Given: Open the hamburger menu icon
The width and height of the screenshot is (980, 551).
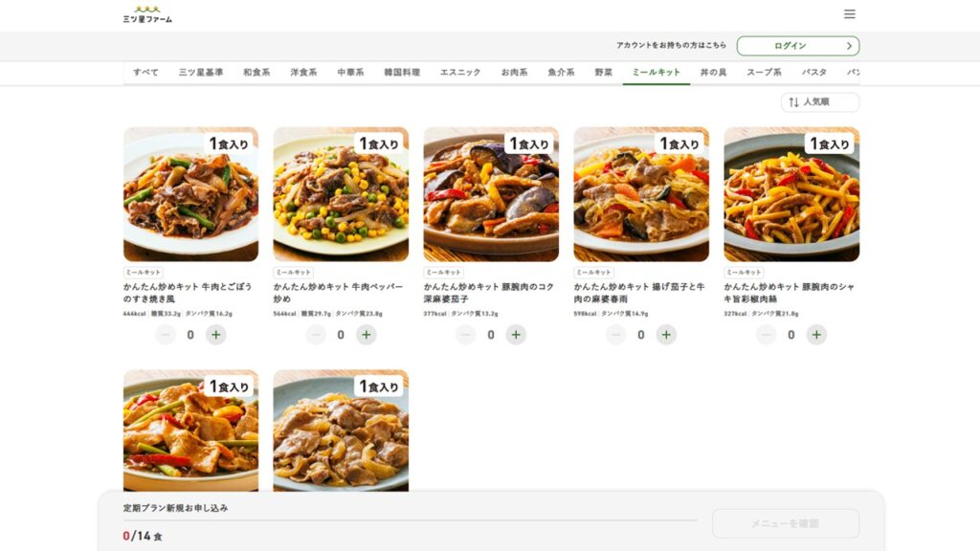Looking at the screenshot, I should pyautogui.click(x=849, y=14).
